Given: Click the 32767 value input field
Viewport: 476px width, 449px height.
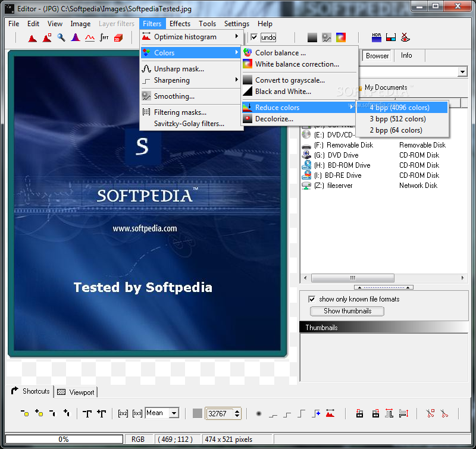Looking at the screenshot, I should click(x=220, y=413).
